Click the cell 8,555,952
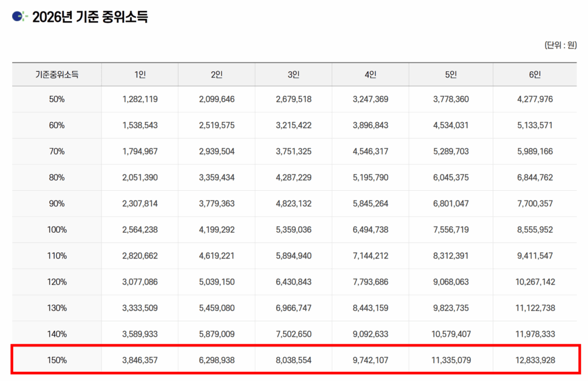This screenshot has width=588, height=381. coord(535,229)
